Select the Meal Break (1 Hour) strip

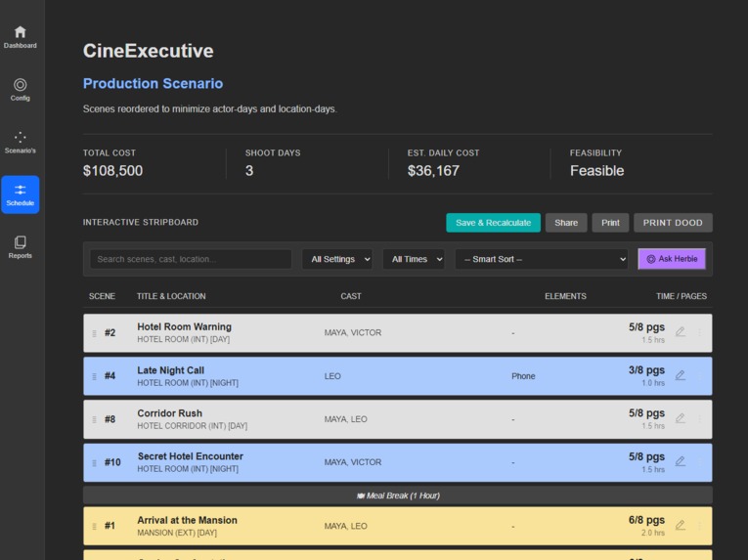click(x=398, y=495)
